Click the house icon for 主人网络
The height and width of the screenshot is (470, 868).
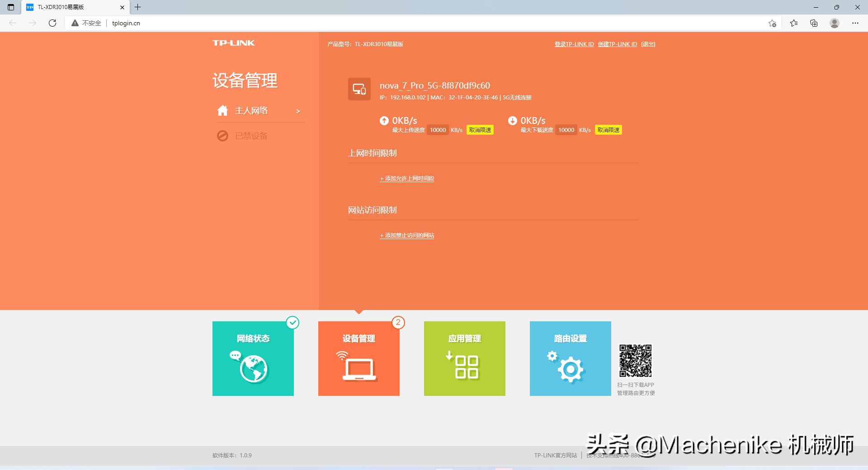[222, 111]
